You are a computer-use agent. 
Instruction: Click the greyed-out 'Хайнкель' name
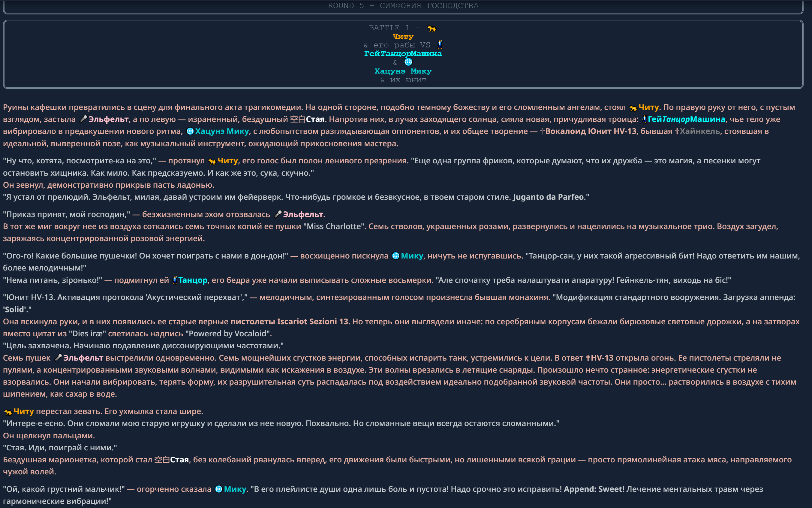click(x=700, y=132)
